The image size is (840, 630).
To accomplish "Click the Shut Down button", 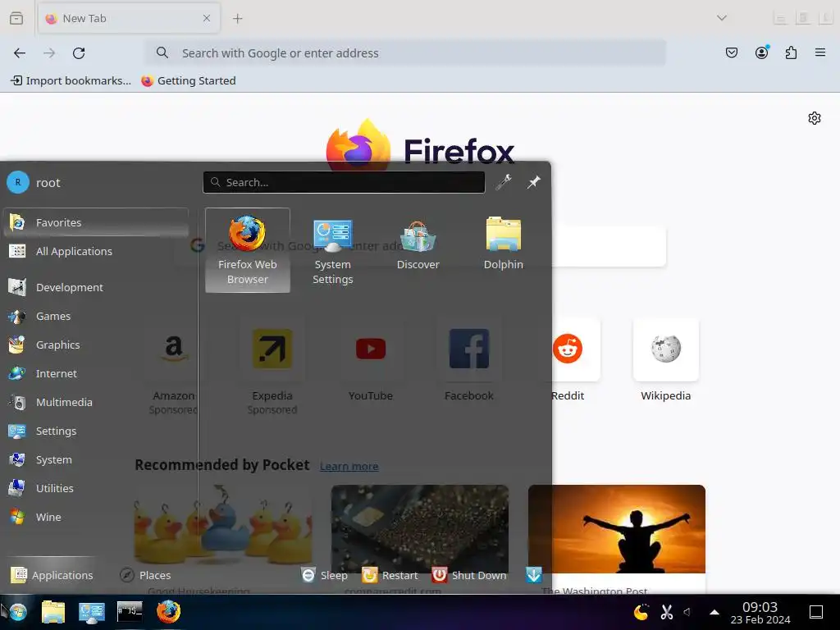I will (469, 575).
